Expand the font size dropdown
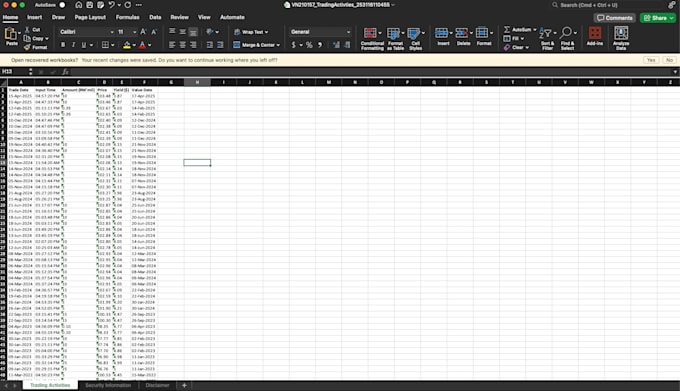This screenshot has height=391, width=680. coord(134,32)
